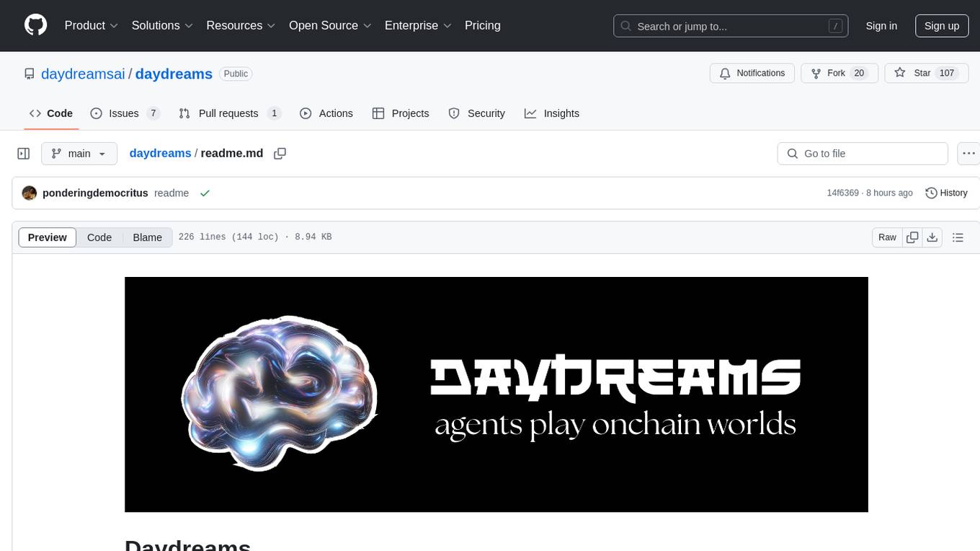Viewport: 980px width, 551px height.
Task: Switch to the Actions tab
Action: click(x=326, y=113)
